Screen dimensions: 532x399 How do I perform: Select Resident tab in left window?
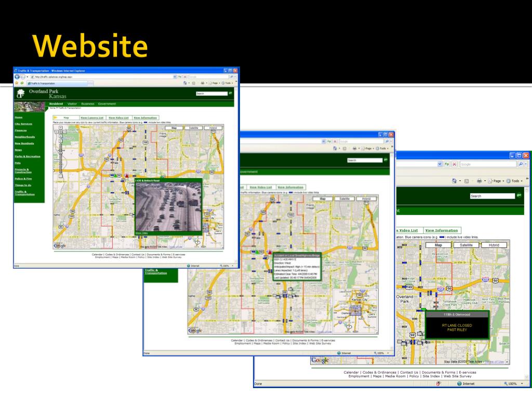coord(56,104)
